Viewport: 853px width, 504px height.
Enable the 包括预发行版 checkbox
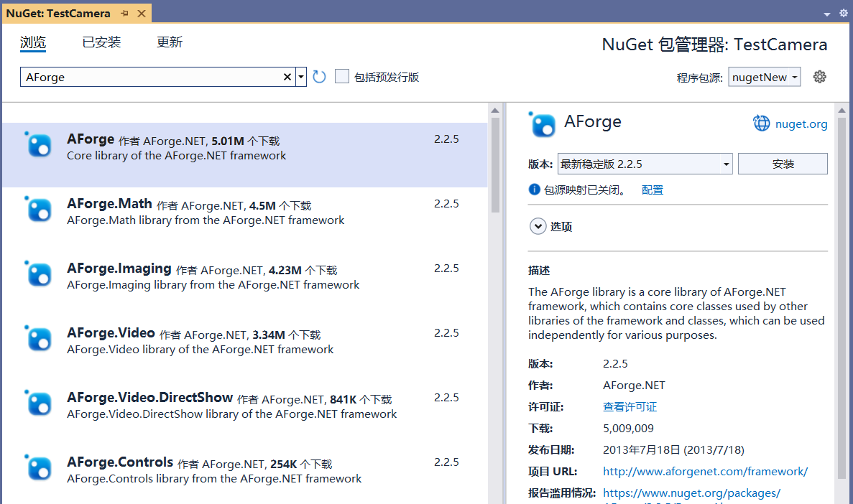tap(341, 75)
